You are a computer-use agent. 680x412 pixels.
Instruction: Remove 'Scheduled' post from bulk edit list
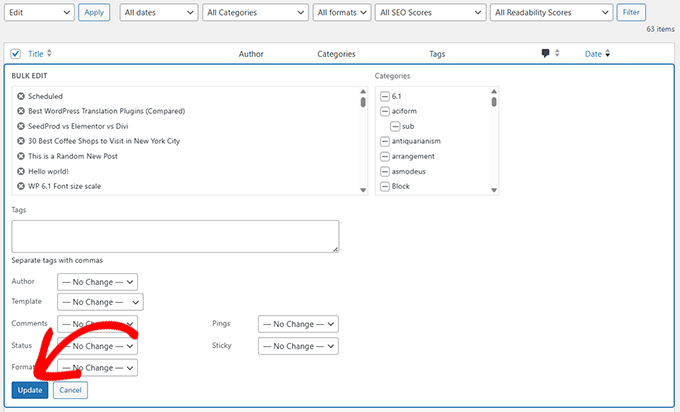click(21, 96)
